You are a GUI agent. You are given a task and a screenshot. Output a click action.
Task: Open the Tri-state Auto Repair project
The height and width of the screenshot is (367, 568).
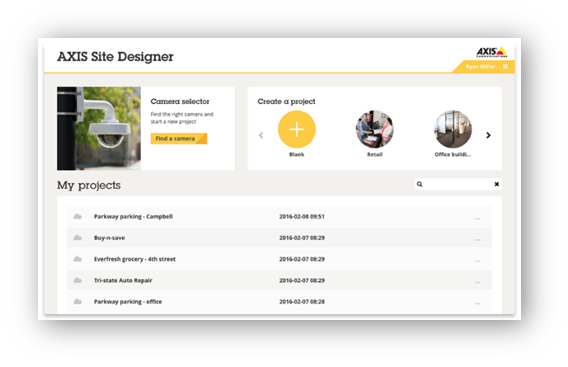click(x=123, y=280)
